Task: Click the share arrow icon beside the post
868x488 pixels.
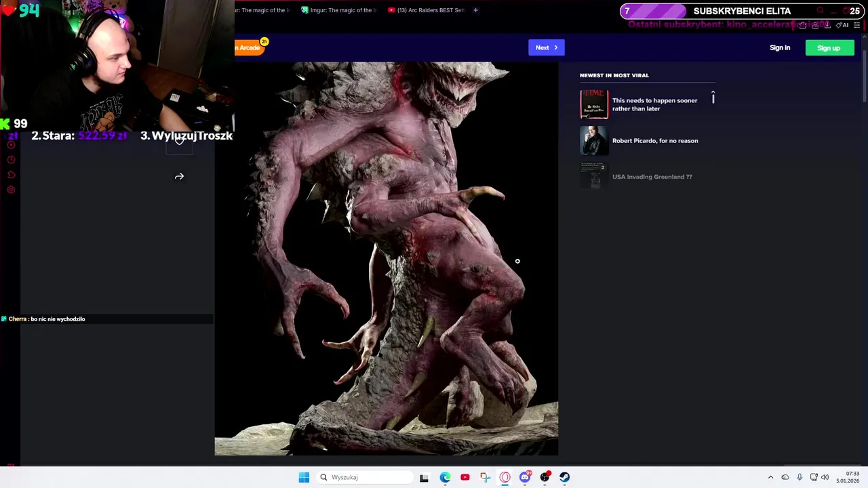Action: (179, 176)
